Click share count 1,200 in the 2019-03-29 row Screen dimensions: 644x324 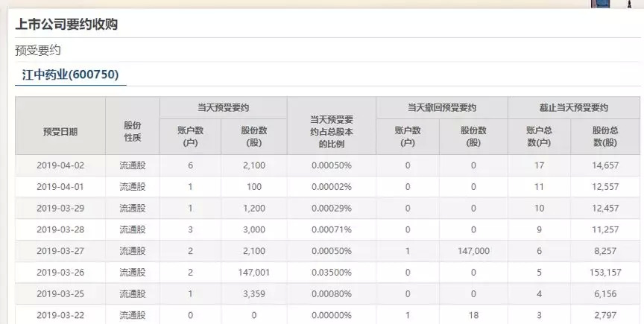[254, 209]
